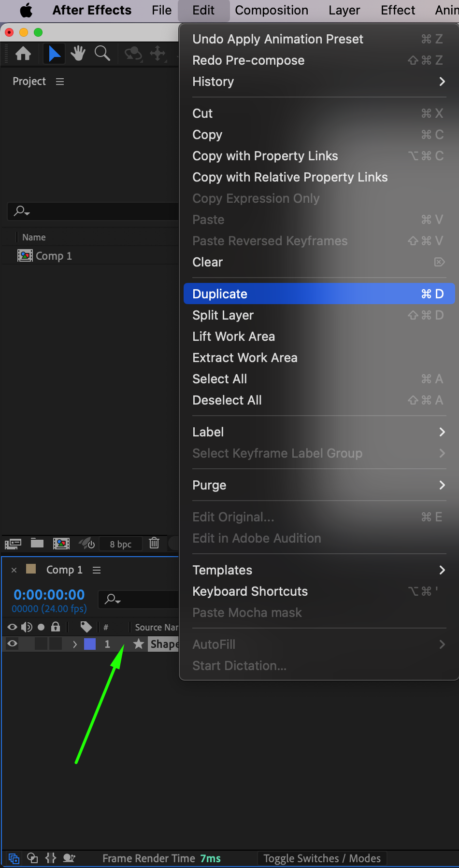Create a new folder in Project panel
459x868 pixels.
pos(37,543)
